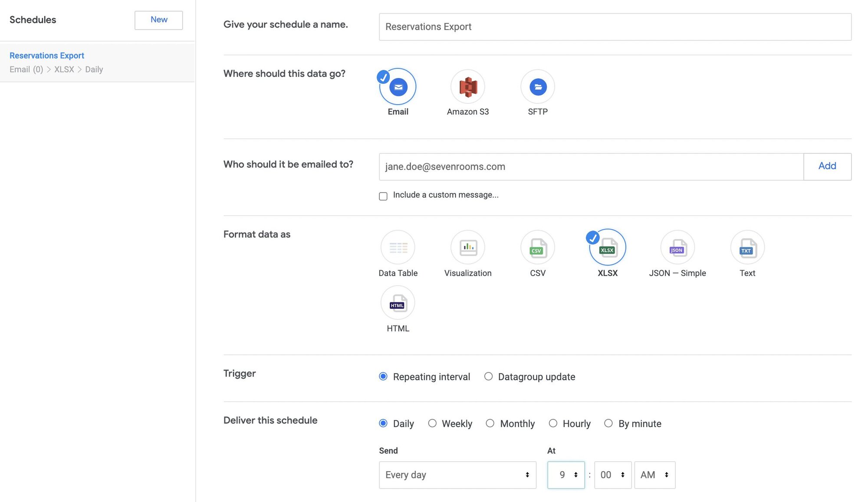Switch delivery to Weekly

point(432,423)
